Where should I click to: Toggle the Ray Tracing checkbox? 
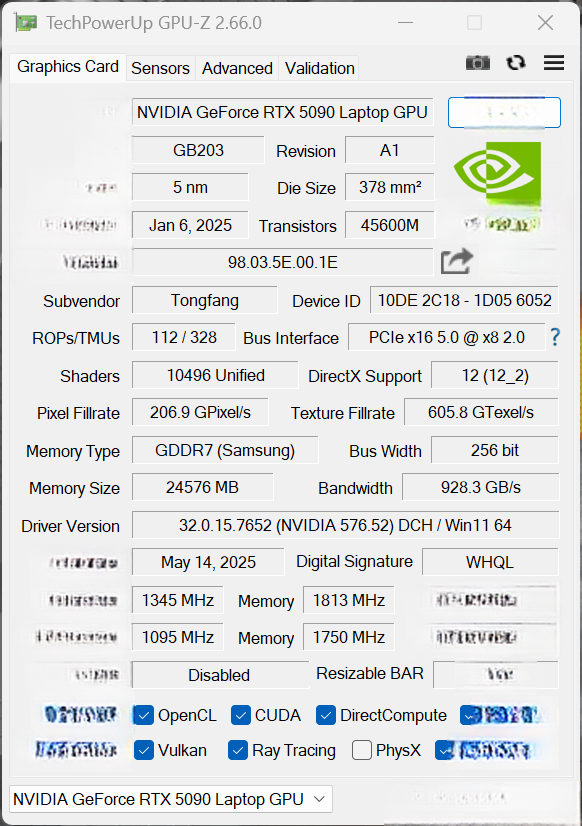238,750
